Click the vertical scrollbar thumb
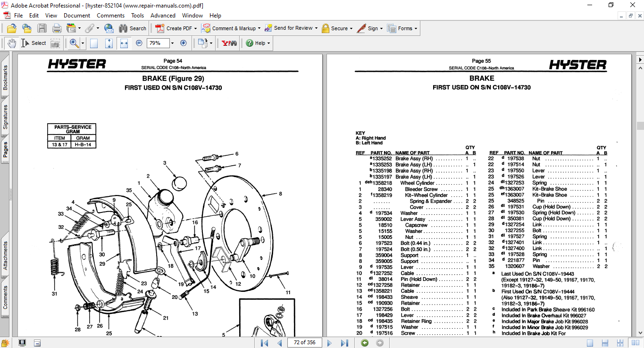 click(x=640, y=126)
